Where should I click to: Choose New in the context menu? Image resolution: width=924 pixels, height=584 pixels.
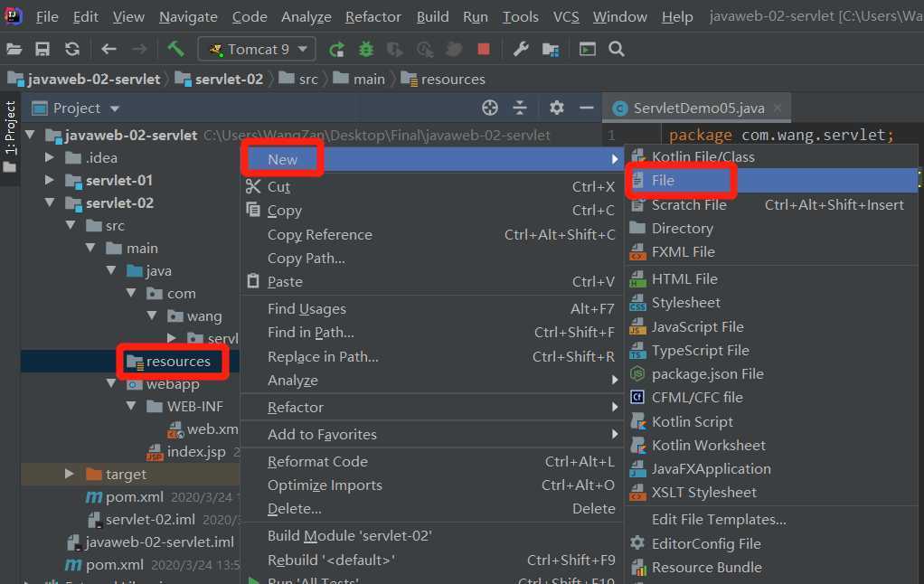click(x=432, y=159)
